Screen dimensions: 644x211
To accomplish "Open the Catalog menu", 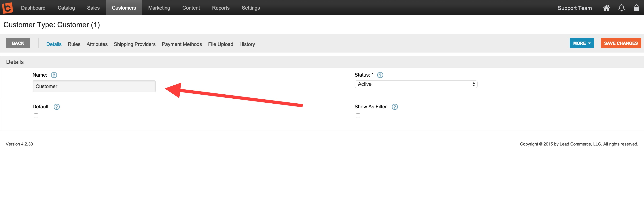I will coord(66,8).
